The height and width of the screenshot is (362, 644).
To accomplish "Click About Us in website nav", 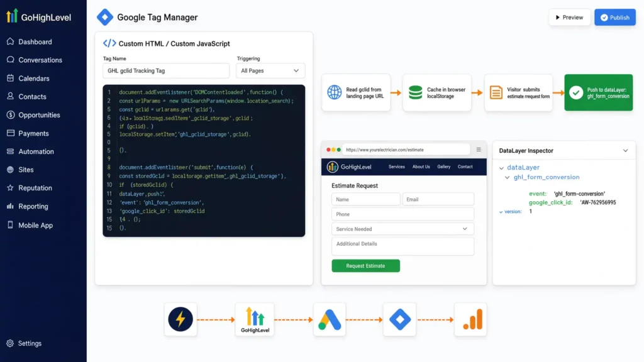I will (421, 167).
